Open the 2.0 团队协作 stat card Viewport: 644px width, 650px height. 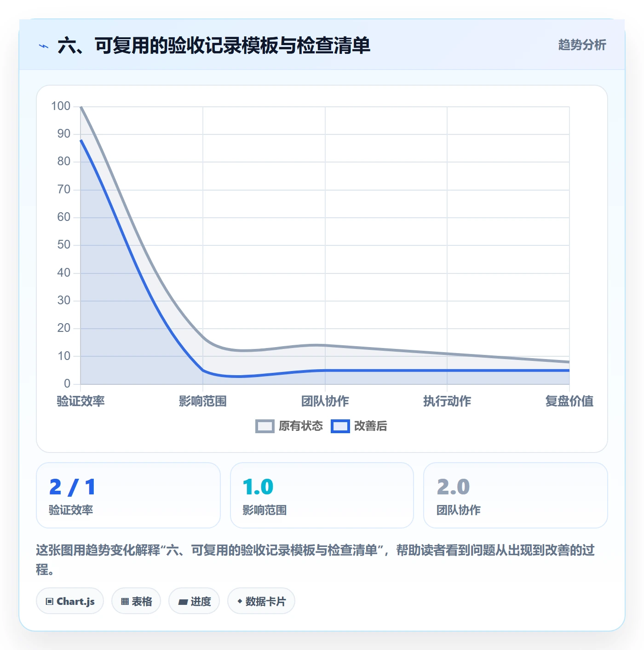tap(516, 495)
